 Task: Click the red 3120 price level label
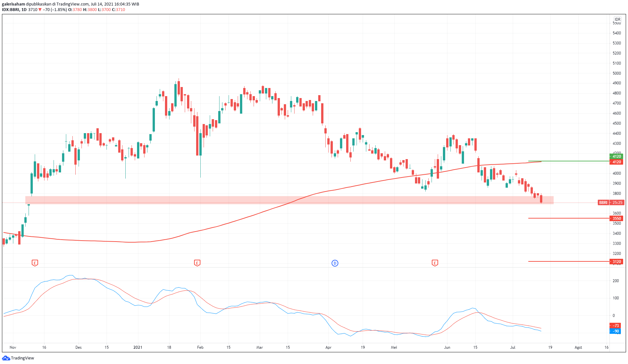pos(616,261)
